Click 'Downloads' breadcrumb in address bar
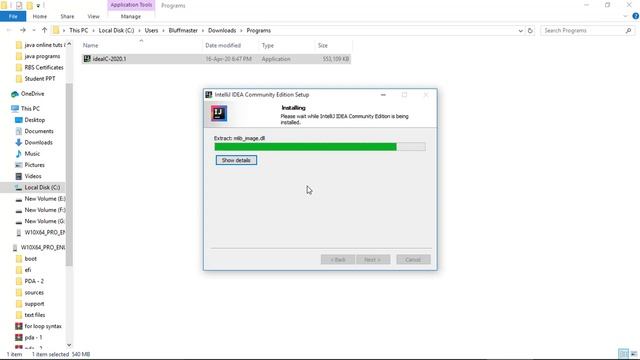 click(x=222, y=31)
